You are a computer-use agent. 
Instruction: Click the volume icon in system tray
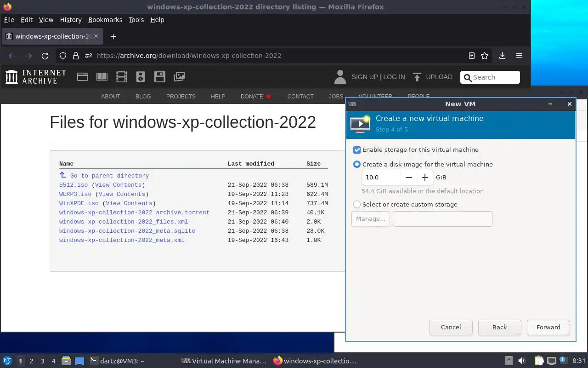click(x=522, y=361)
